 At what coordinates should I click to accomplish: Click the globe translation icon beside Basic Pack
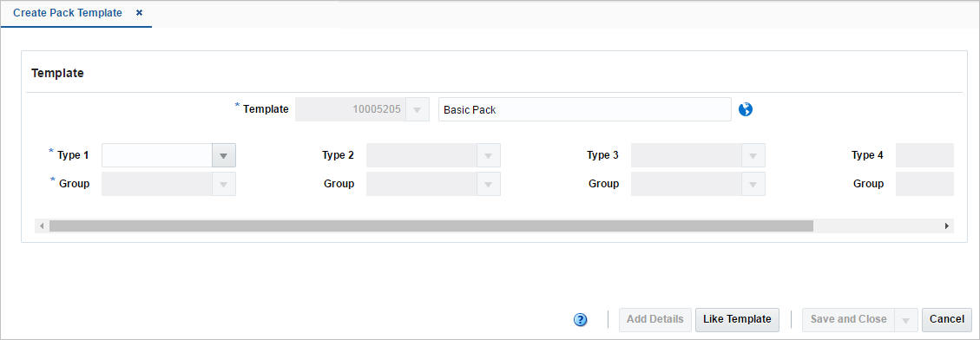tap(745, 109)
